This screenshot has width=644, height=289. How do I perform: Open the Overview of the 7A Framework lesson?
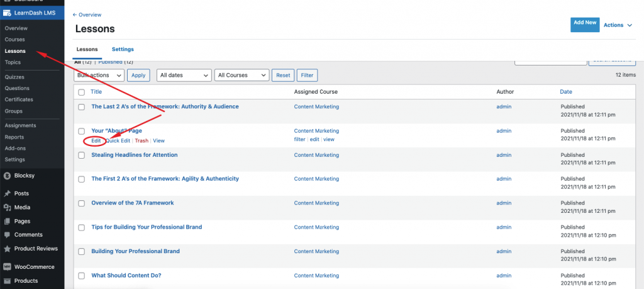[x=133, y=203]
